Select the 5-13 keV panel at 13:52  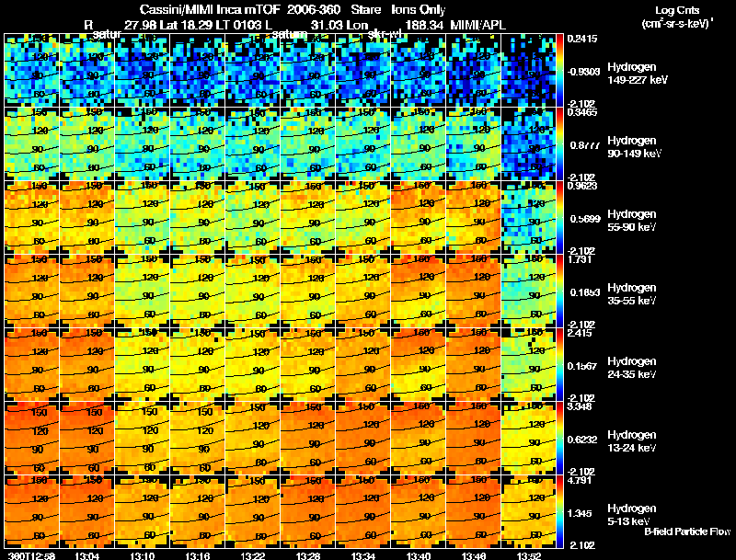coord(528,512)
